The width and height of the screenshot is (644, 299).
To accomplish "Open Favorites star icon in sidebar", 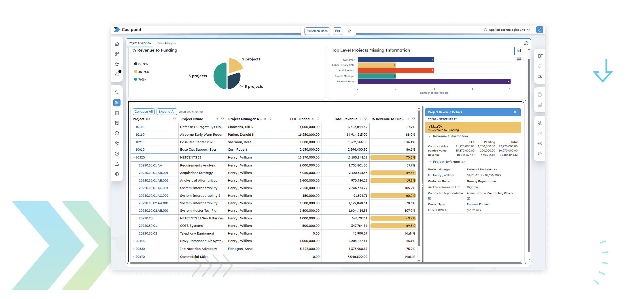I will click(117, 64).
